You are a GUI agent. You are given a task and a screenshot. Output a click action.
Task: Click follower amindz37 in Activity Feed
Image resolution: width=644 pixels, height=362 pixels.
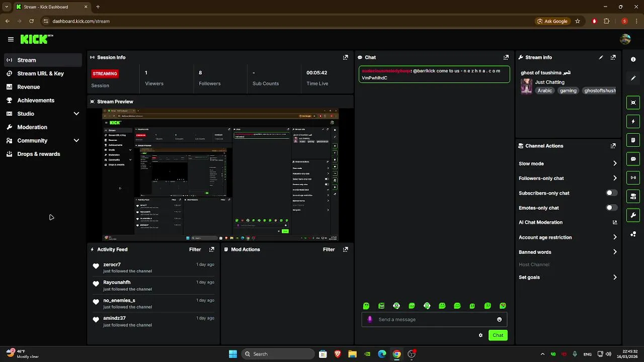tap(114, 318)
